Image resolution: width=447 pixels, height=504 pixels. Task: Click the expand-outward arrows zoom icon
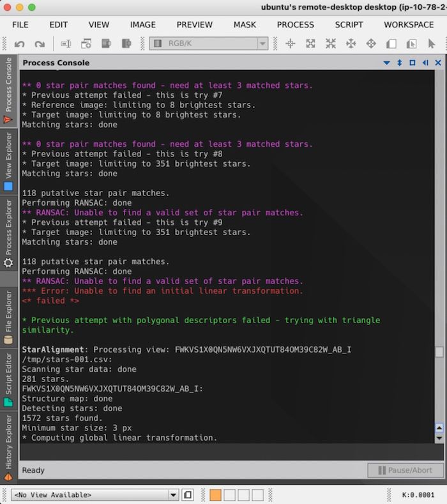click(x=310, y=43)
